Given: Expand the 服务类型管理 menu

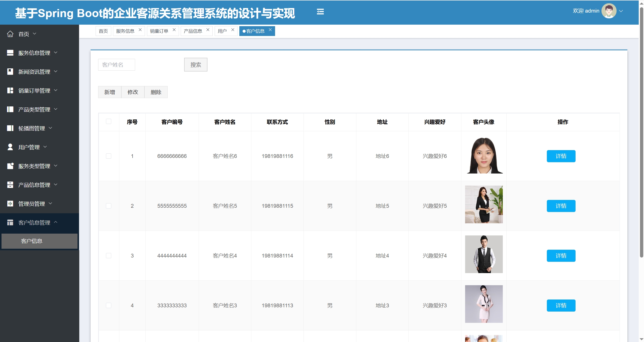Looking at the screenshot, I should [x=56, y=166].
